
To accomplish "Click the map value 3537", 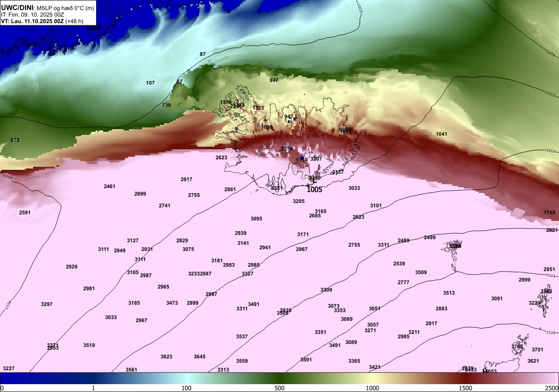I will pos(242,337).
